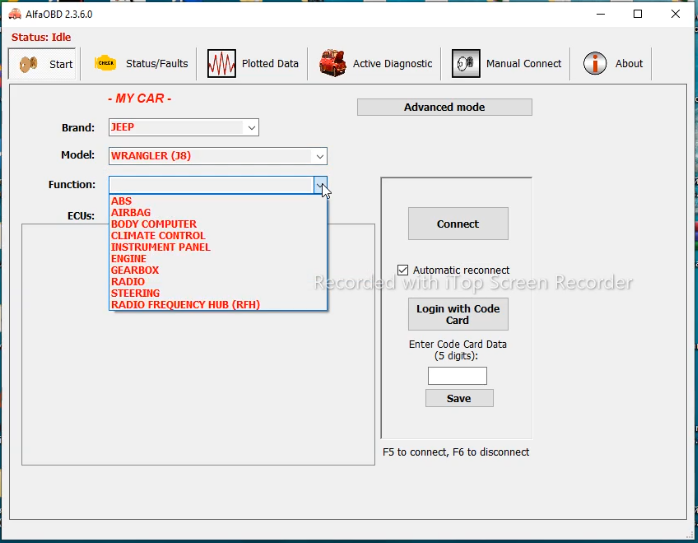Screen dimensions: 698x543
Task: Pick CLIMATE CONTROL from the list
Action: 218,235
